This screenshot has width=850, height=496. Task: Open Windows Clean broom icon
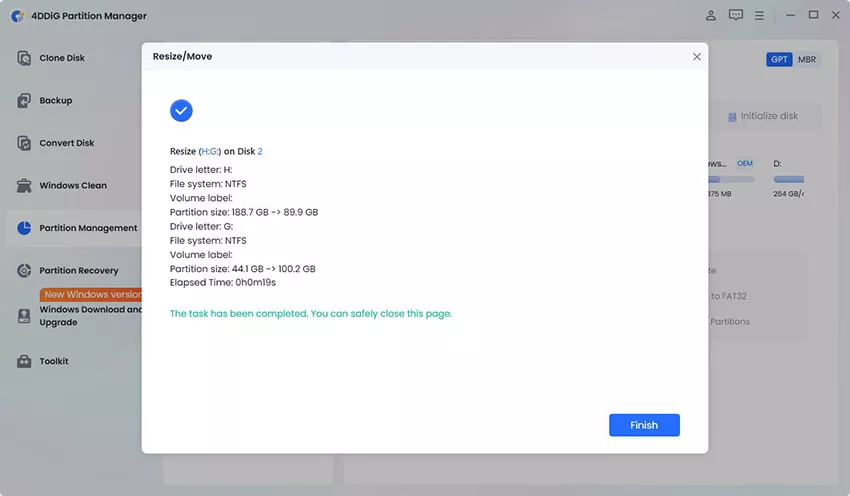(x=24, y=185)
